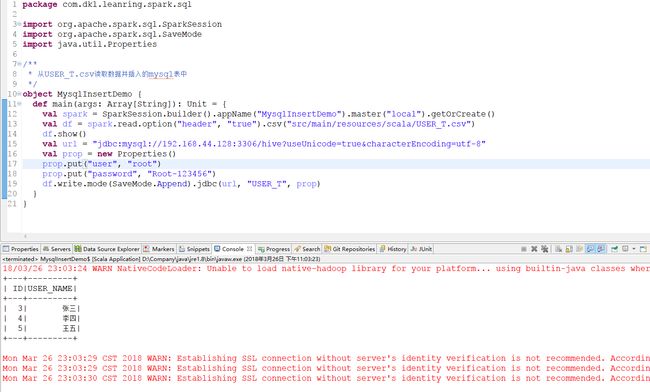Click 'df.show()' on line 14
Viewport: 650px width, 392px height.
[x=64, y=134]
